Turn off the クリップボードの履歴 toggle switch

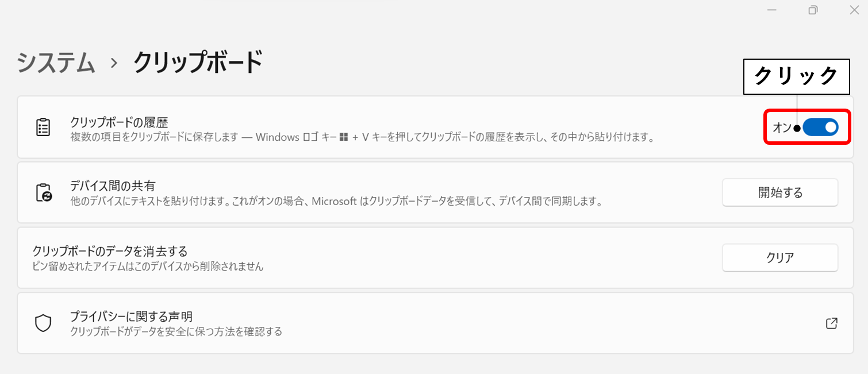820,128
